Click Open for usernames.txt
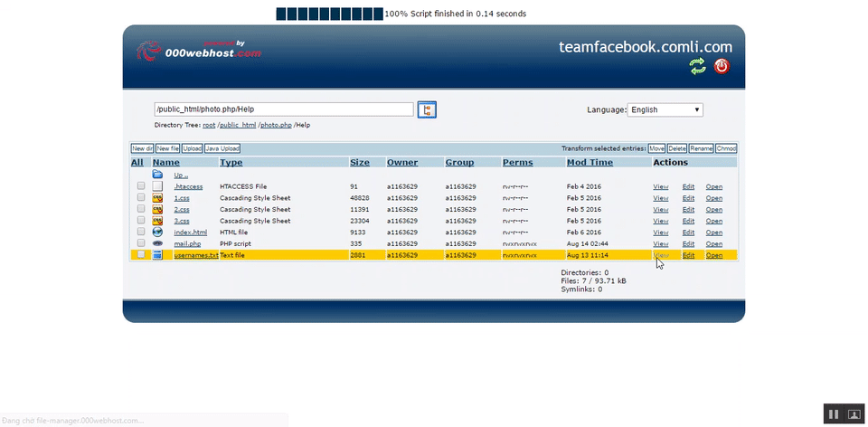Viewport: 868px width, 427px height. pyautogui.click(x=713, y=255)
